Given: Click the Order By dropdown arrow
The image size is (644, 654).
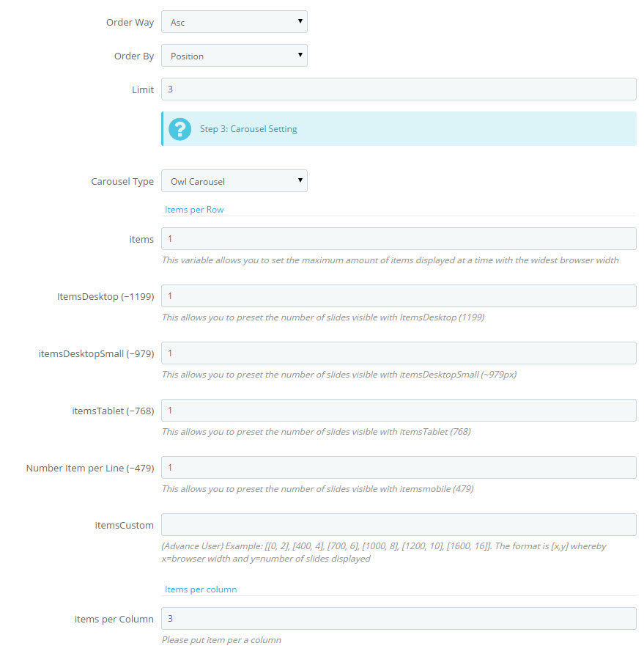Looking at the screenshot, I should (300, 55).
